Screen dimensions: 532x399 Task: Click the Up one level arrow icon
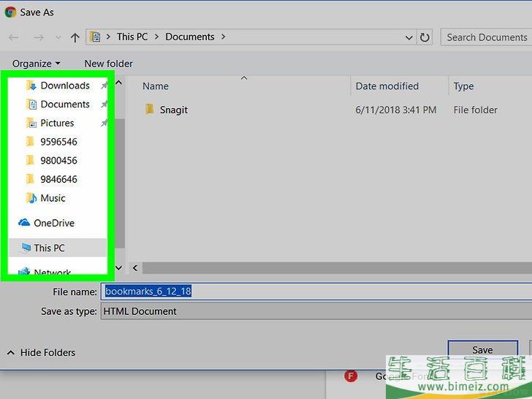(x=75, y=37)
